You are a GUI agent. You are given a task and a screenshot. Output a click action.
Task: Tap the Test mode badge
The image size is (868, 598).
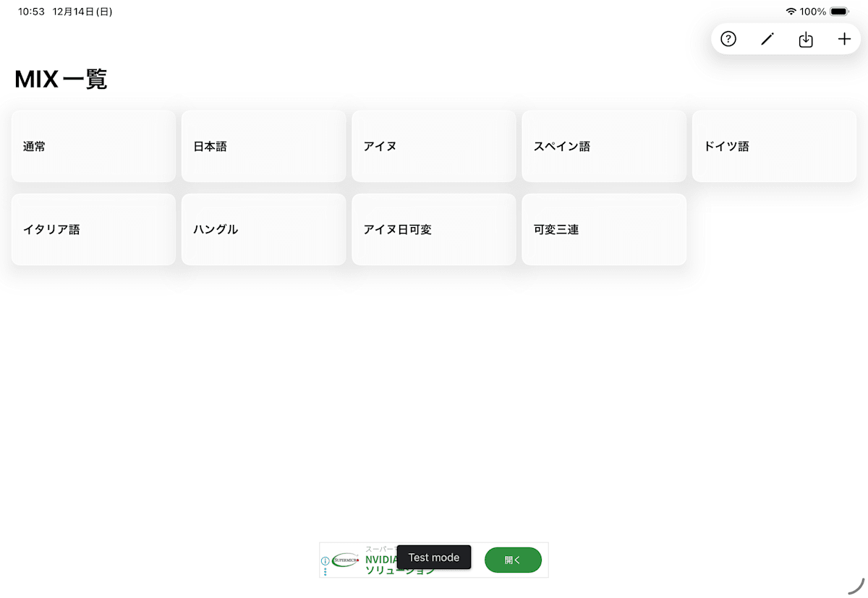pos(434,557)
